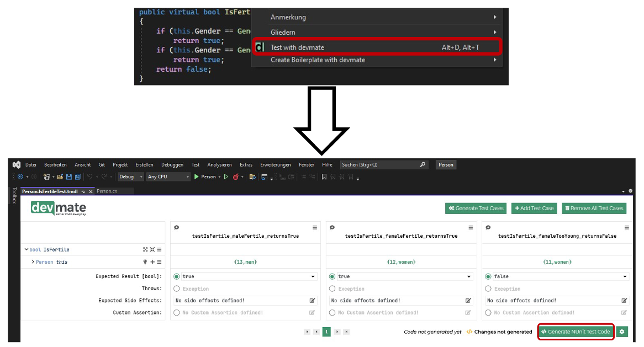Choose Test with devmate menu entry

click(x=377, y=47)
